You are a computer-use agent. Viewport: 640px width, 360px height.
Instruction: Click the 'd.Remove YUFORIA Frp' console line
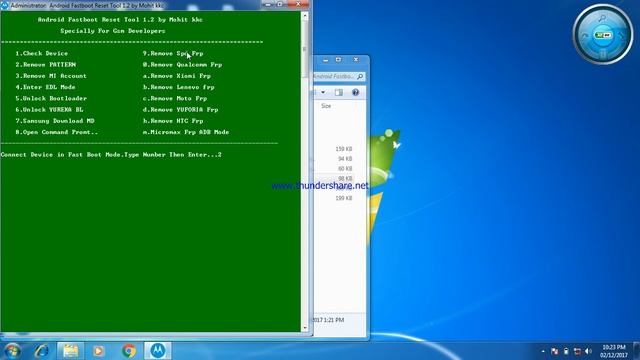[180, 109]
